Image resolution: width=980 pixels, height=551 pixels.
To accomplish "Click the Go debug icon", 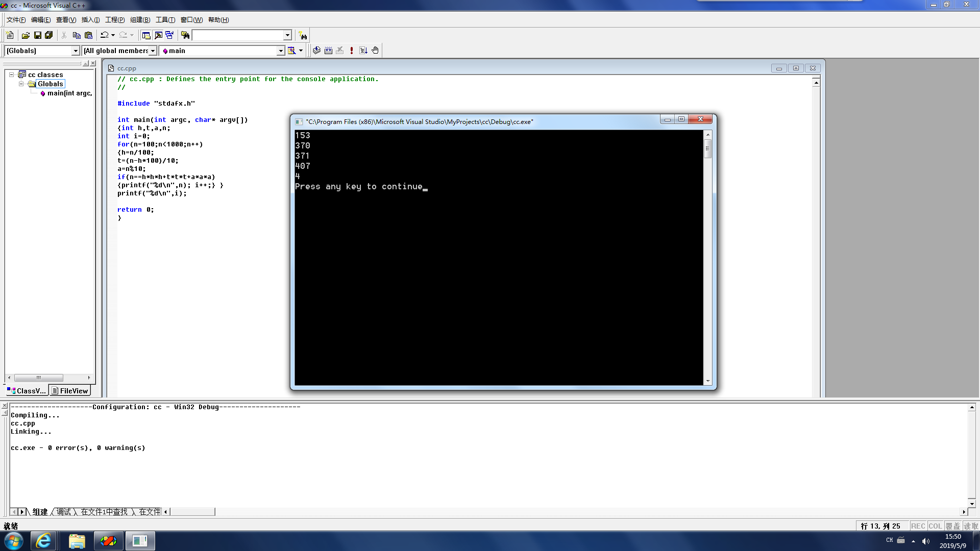I will click(x=363, y=51).
